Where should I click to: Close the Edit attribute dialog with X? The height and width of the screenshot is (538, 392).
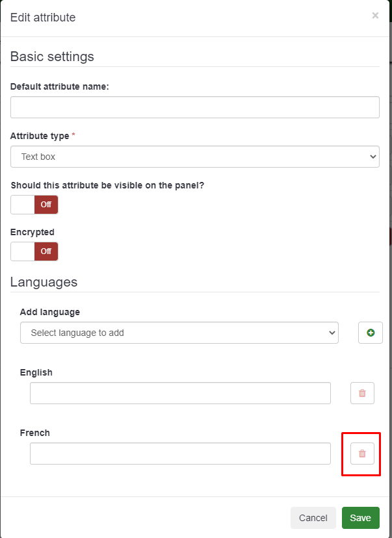[375, 16]
